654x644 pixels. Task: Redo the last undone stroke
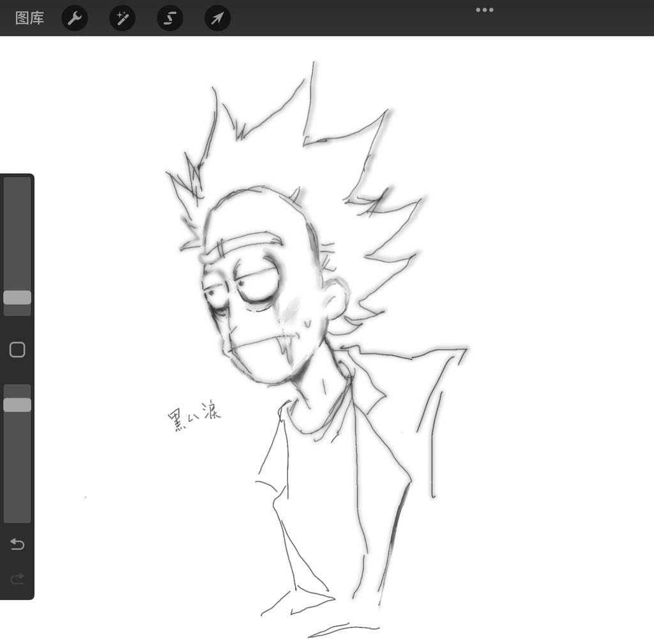(x=17, y=579)
